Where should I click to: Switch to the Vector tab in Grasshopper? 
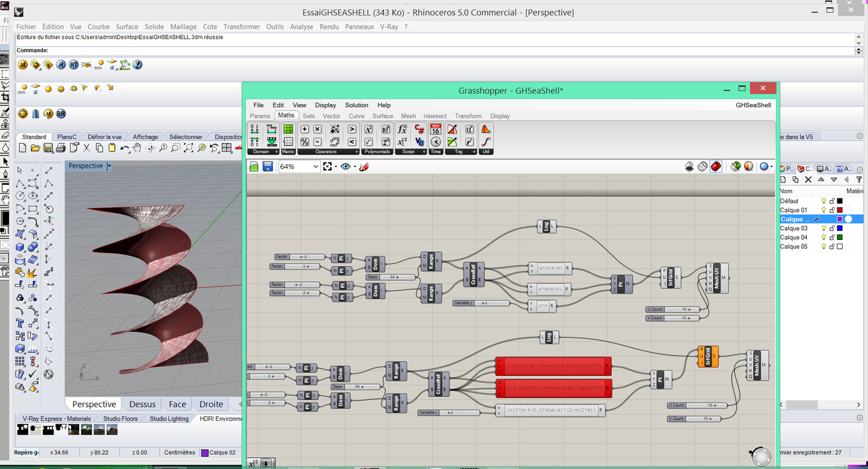tap(331, 116)
